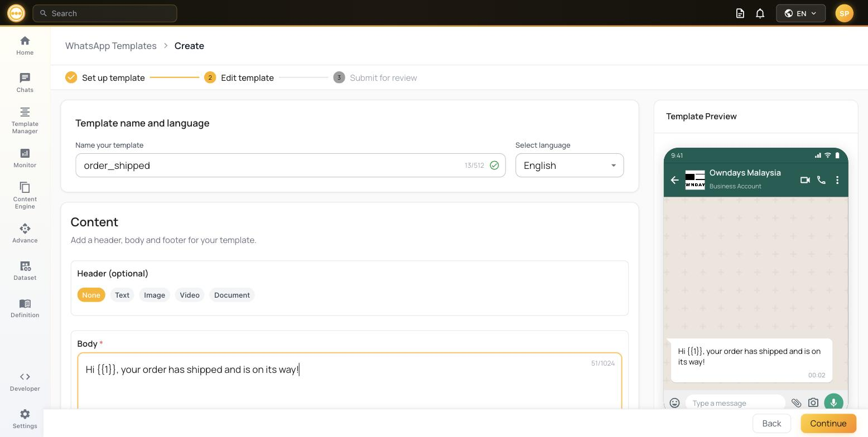868x437 pixels.
Task: Click attachment paperclip in preview
Action: [796, 402]
